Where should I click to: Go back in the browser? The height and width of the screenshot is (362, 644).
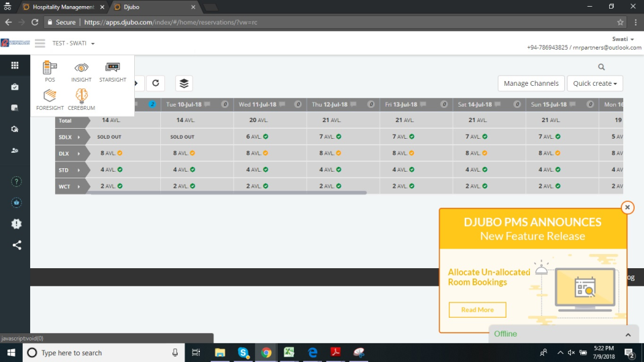pos(8,22)
